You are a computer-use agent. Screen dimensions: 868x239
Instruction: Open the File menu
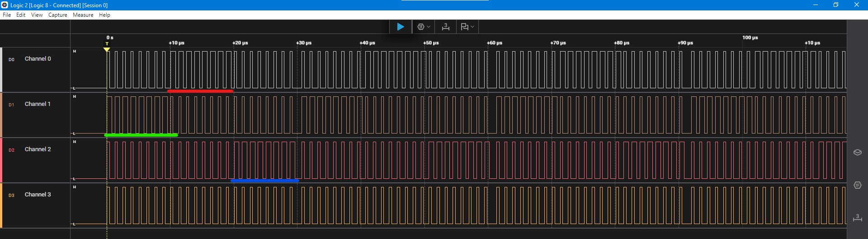(7, 15)
